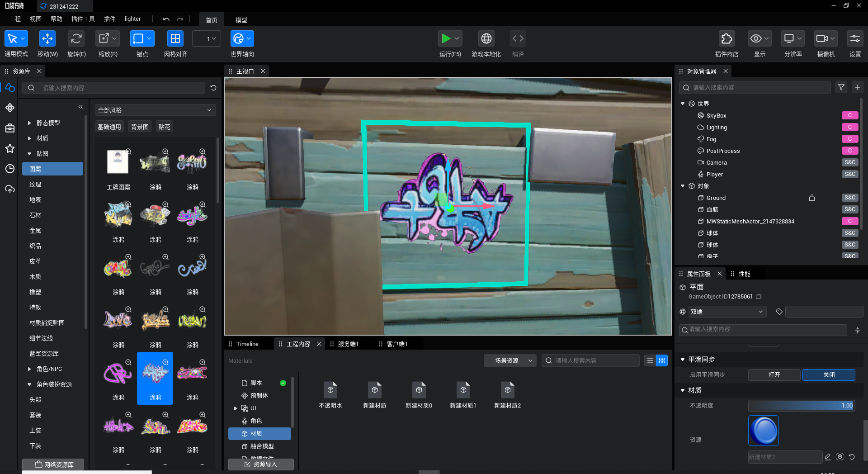Turn 启用平滑同步 off with 关闭
This screenshot has width=868, height=474.
point(829,375)
